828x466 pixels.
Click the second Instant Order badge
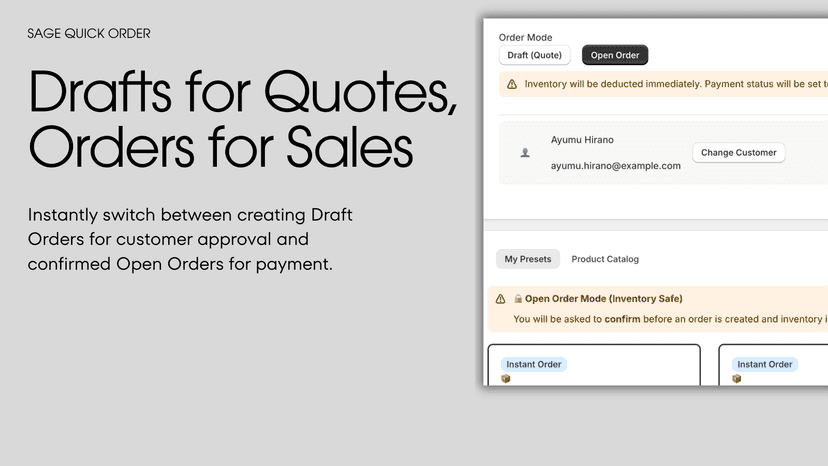click(x=765, y=364)
